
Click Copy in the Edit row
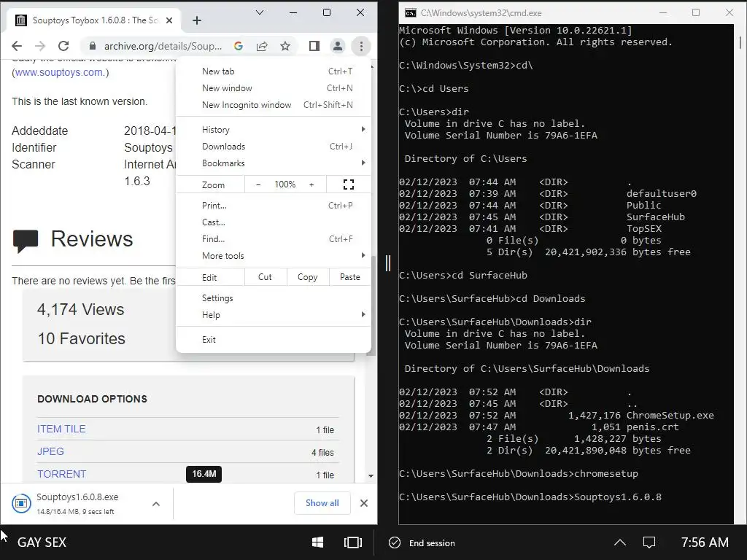coord(307,276)
